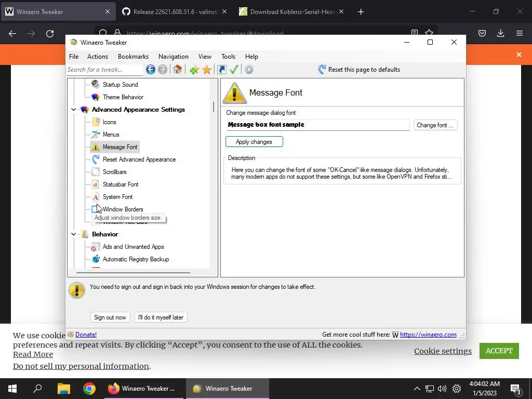Click the Message box font sample text

click(266, 125)
